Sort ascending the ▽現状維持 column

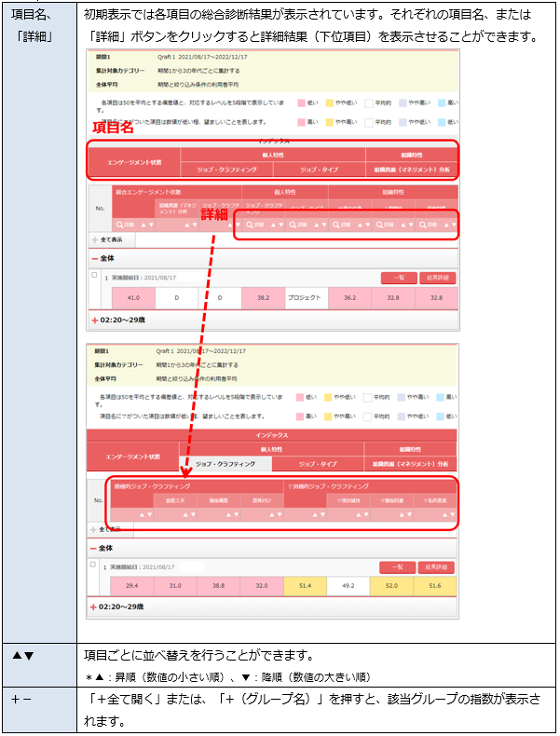[359, 515]
